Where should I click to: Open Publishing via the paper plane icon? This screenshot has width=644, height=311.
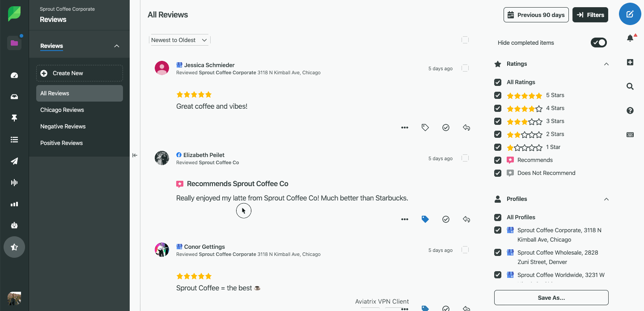click(x=14, y=161)
